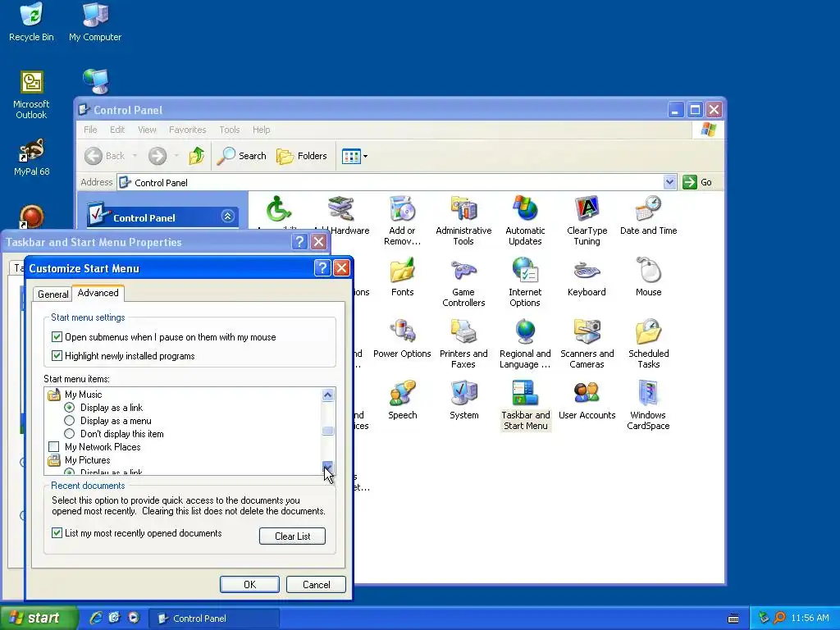
Task: Select the MyPal 68 desktop shortcut
Action: pyautogui.click(x=32, y=157)
